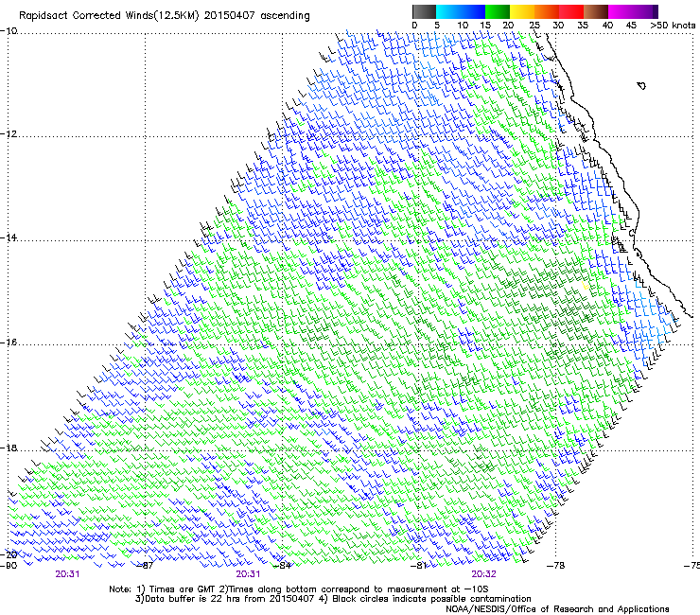Select the '35' legend scale label
Screen dimensions: 700x615
(583, 26)
